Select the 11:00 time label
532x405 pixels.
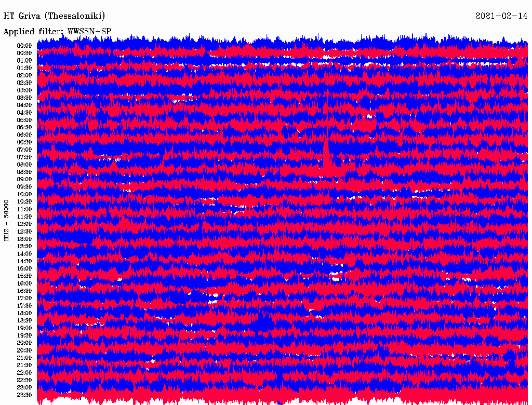pyautogui.click(x=24, y=209)
